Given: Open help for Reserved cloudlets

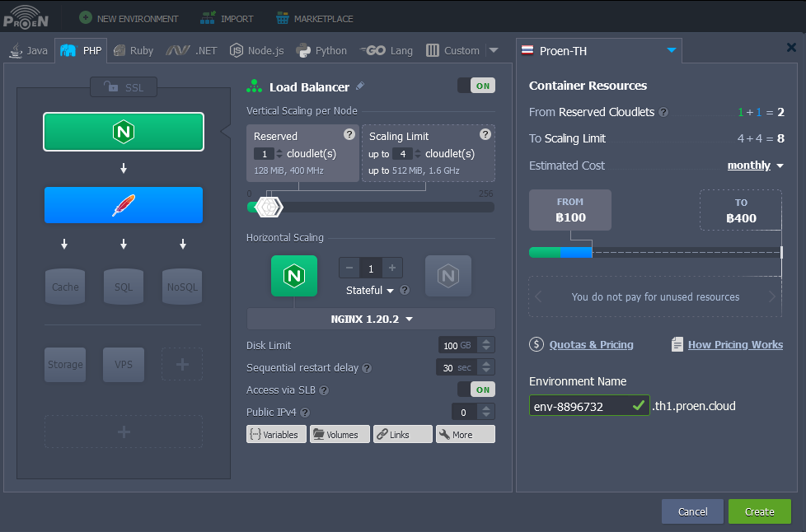Looking at the screenshot, I should pyautogui.click(x=349, y=135).
